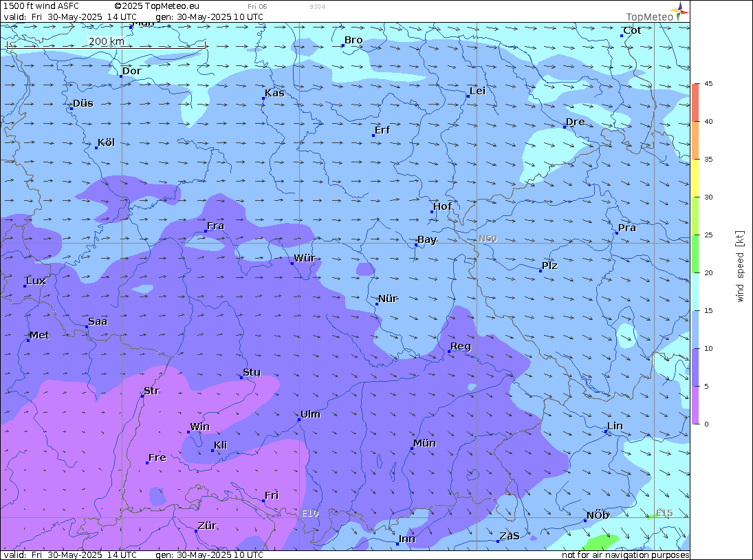This screenshot has height=560, width=753.
Task: Click the Lux city label
Action: pyautogui.click(x=36, y=281)
